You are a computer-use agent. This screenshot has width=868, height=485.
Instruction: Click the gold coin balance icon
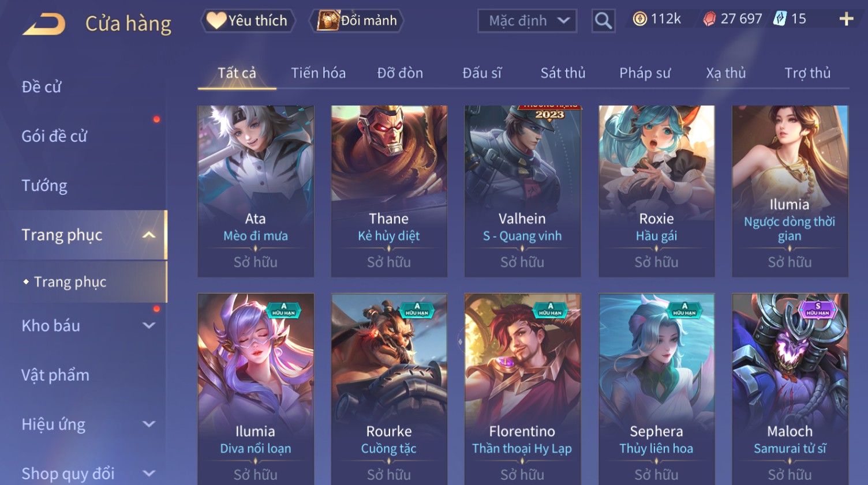(x=639, y=19)
